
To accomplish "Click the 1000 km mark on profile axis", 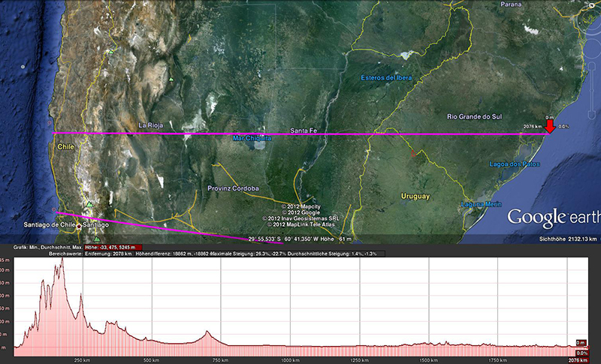I will [289, 360].
